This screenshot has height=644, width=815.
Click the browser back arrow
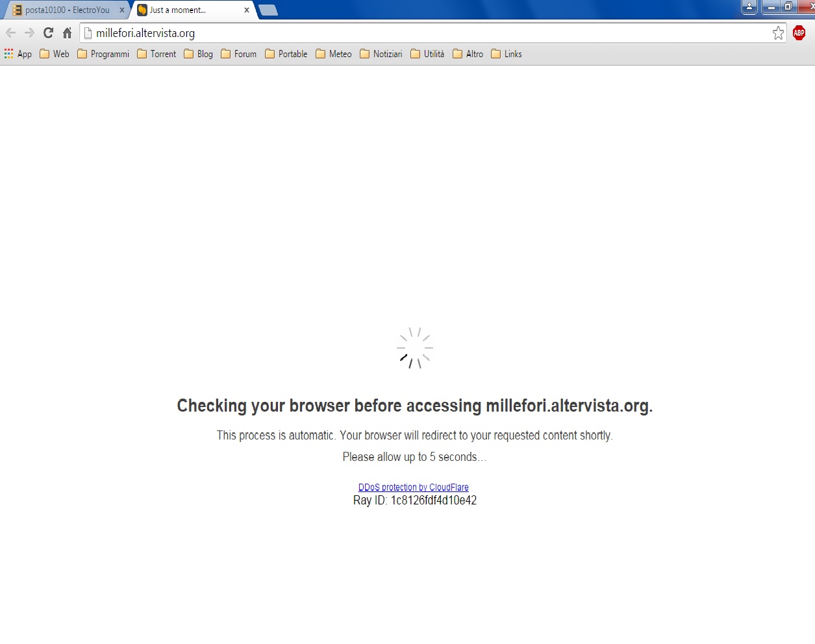(x=11, y=33)
